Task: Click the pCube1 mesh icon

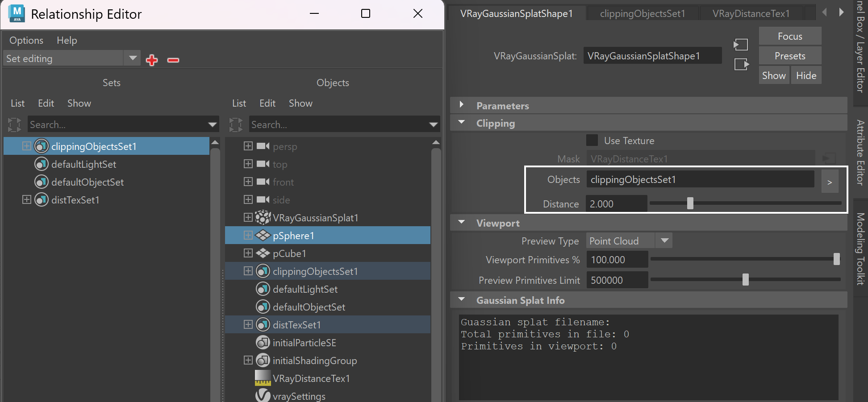Action: 263,253
